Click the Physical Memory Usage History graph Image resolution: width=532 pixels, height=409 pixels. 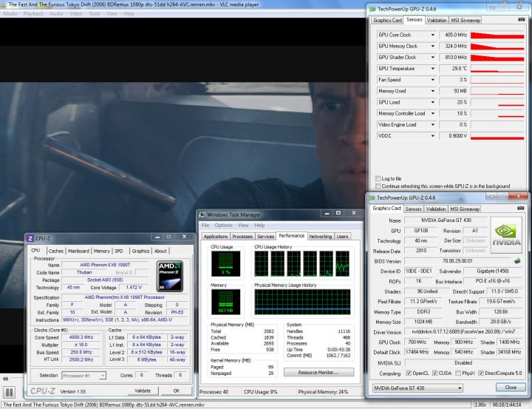pyautogui.click(x=302, y=302)
